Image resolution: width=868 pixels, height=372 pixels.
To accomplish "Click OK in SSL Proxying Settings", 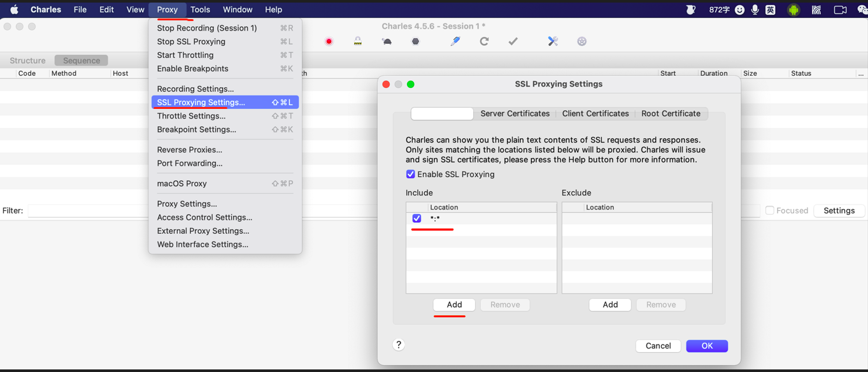I will [707, 346].
